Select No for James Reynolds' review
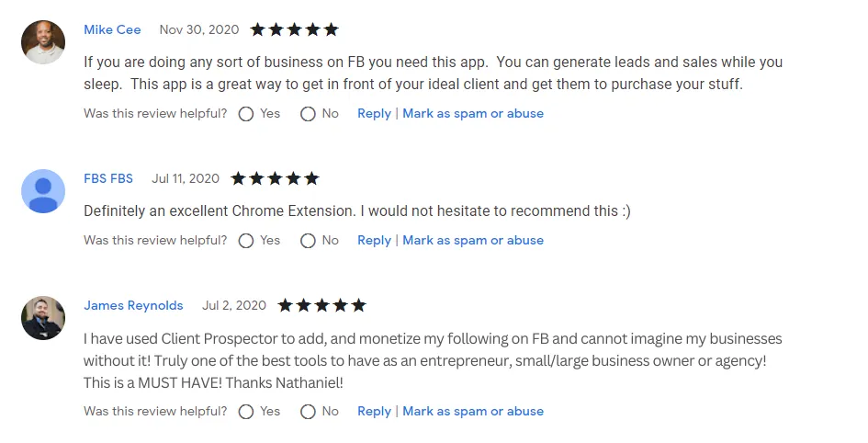Viewport: 868px width, 443px height. (x=308, y=412)
